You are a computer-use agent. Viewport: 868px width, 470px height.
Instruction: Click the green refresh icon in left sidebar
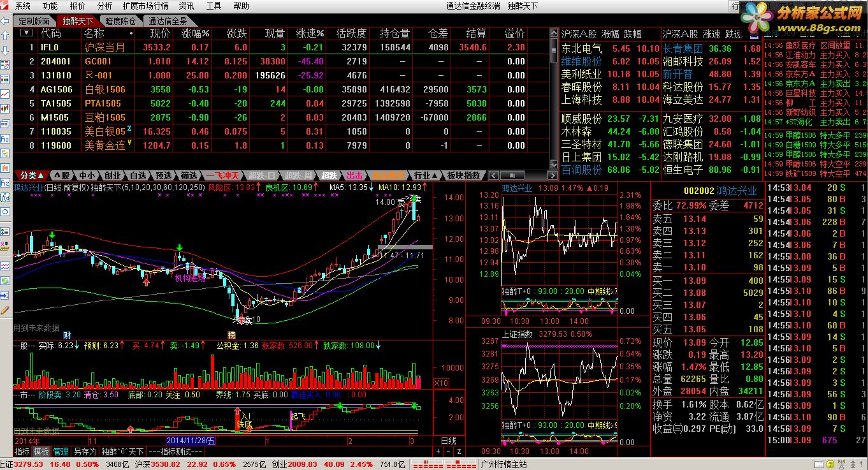[5, 281]
